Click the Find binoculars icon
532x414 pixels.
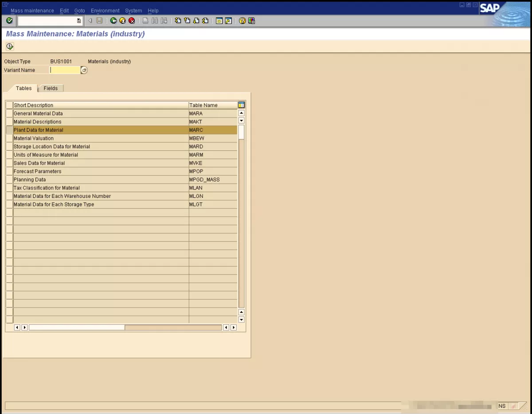[x=155, y=21]
